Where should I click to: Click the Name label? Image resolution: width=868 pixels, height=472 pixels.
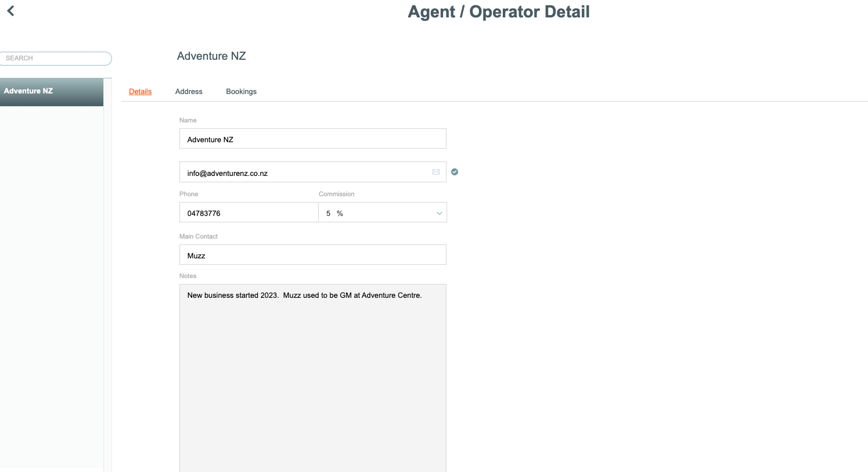coord(188,120)
